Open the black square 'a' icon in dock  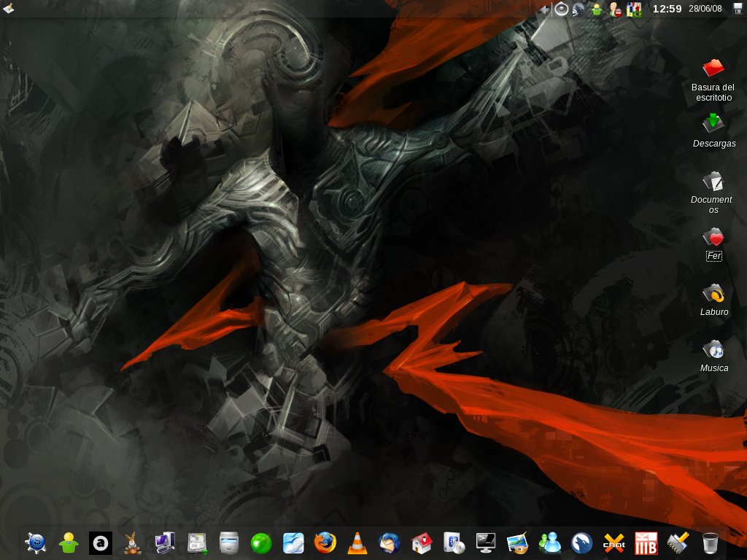[101, 543]
